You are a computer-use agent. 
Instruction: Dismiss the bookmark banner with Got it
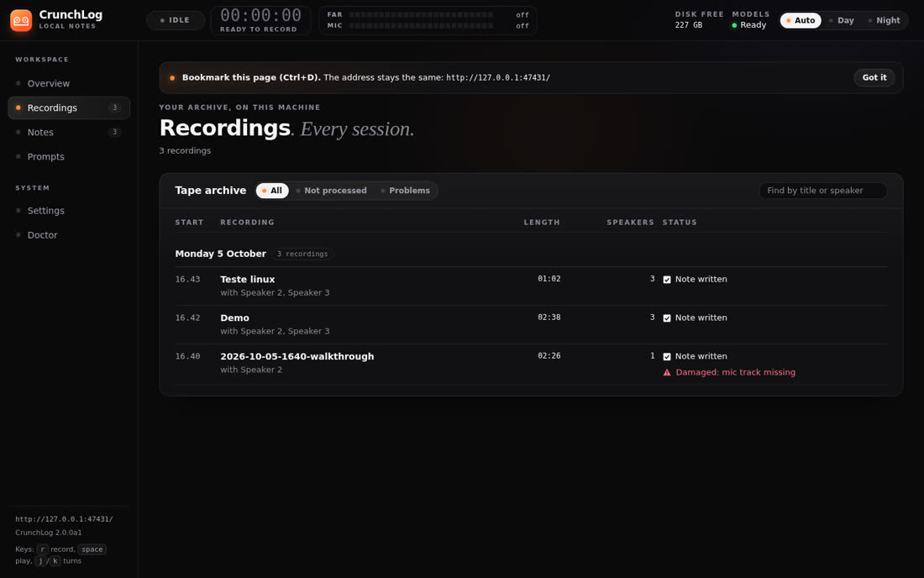[x=874, y=77]
